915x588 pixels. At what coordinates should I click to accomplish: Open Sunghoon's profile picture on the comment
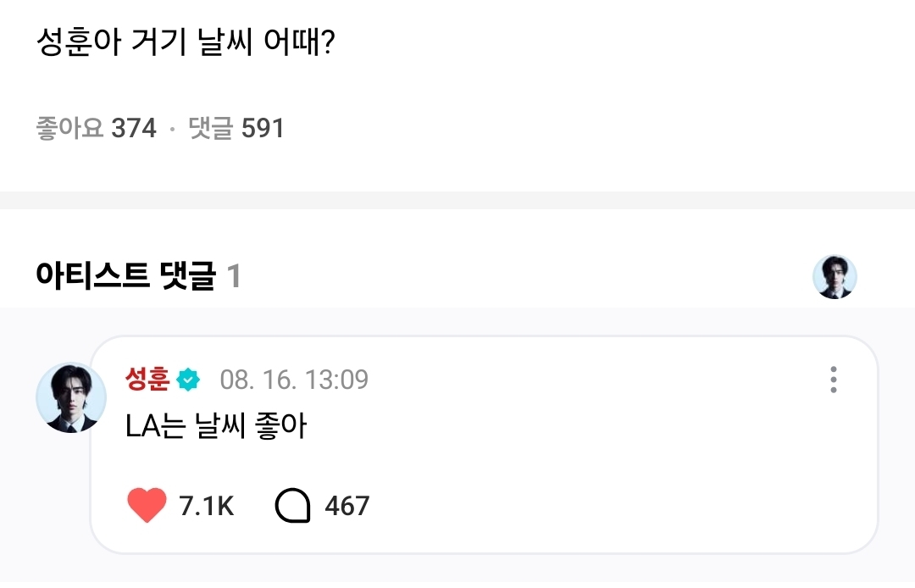[70, 397]
